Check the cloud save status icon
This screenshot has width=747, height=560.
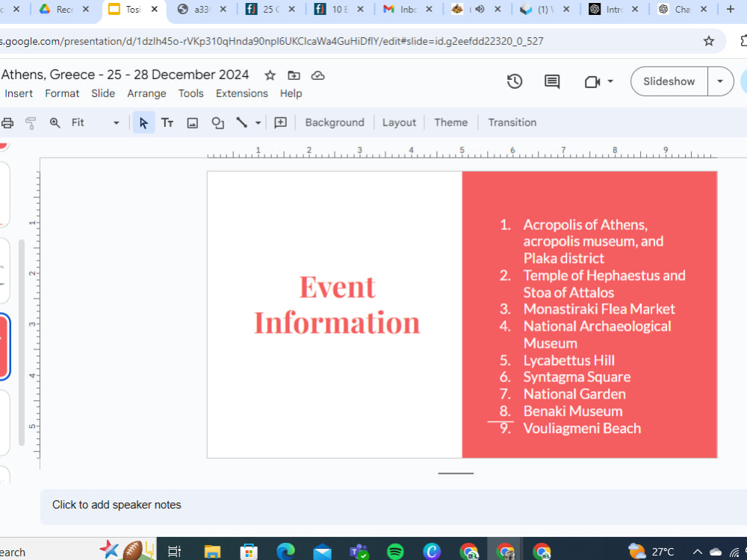tap(317, 75)
